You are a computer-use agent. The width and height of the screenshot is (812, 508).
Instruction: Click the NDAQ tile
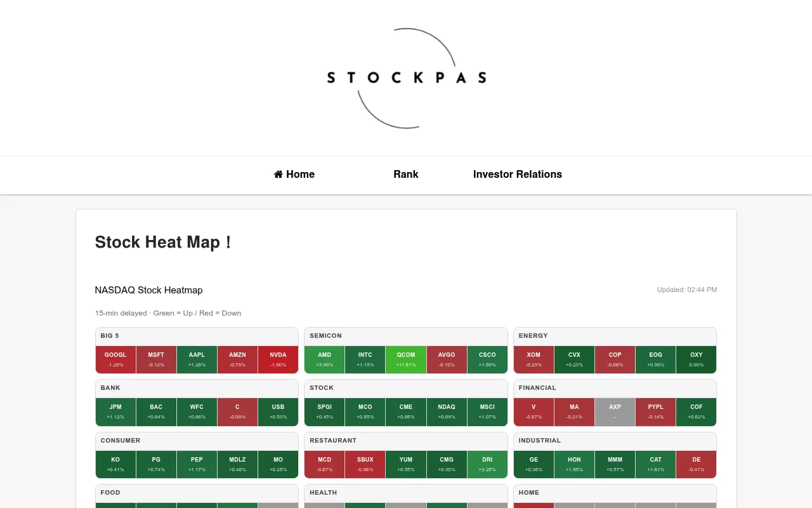tap(447, 411)
